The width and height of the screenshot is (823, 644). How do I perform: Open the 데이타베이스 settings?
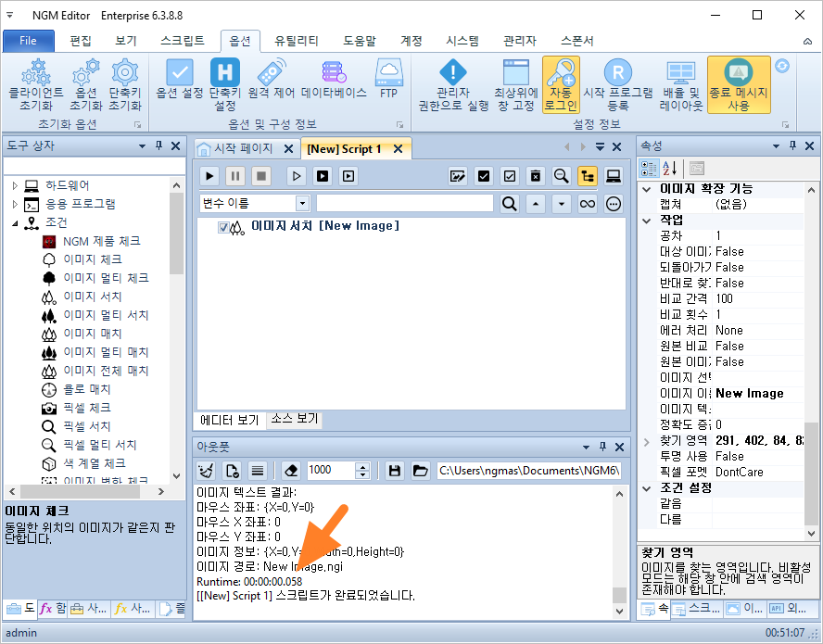(334, 80)
